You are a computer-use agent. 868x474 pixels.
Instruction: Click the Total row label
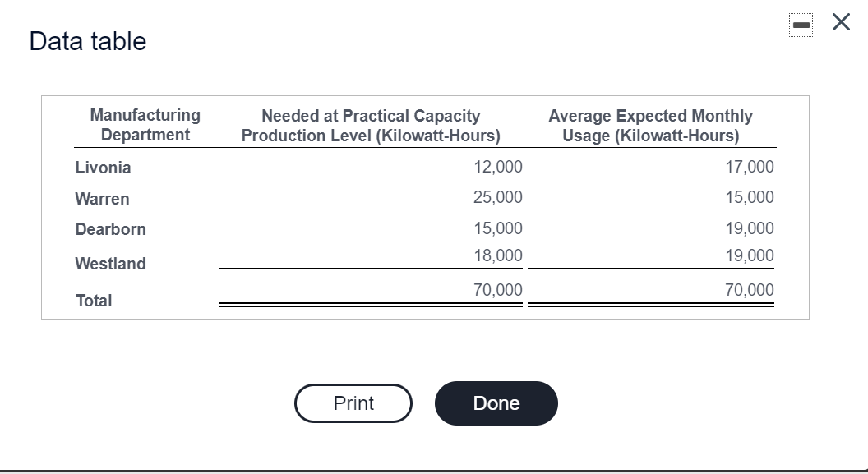coord(94,300)
